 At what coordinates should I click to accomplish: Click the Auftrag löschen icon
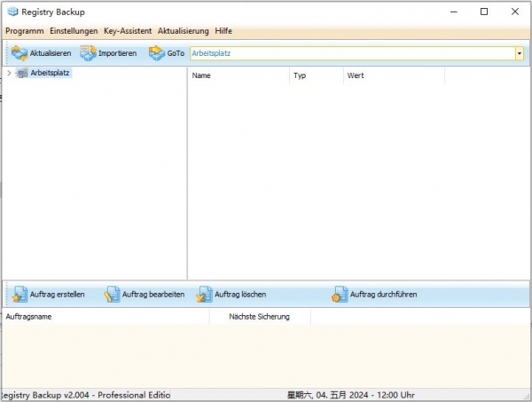(x=204, y=295)
